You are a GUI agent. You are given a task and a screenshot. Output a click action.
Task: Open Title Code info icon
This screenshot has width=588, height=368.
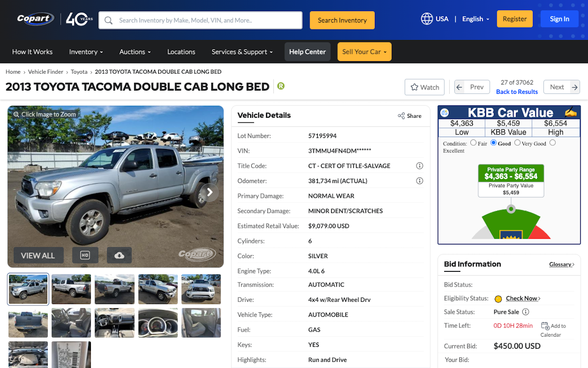click(419, 166)
